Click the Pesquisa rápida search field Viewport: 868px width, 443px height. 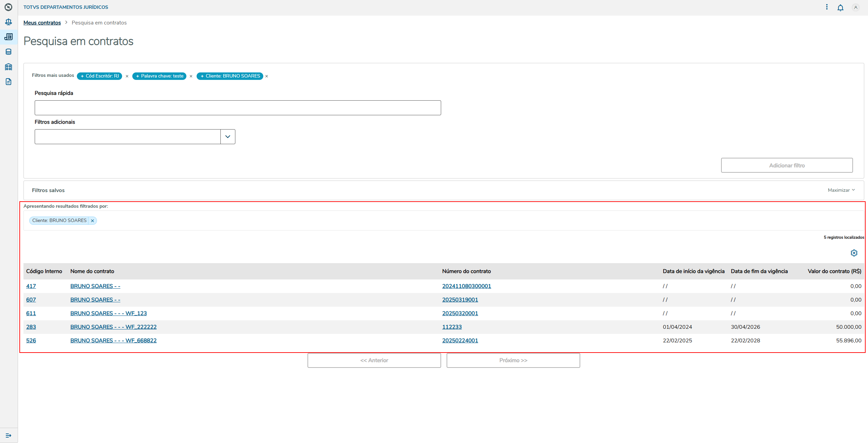pyautogui.click(x=238, y=108)
